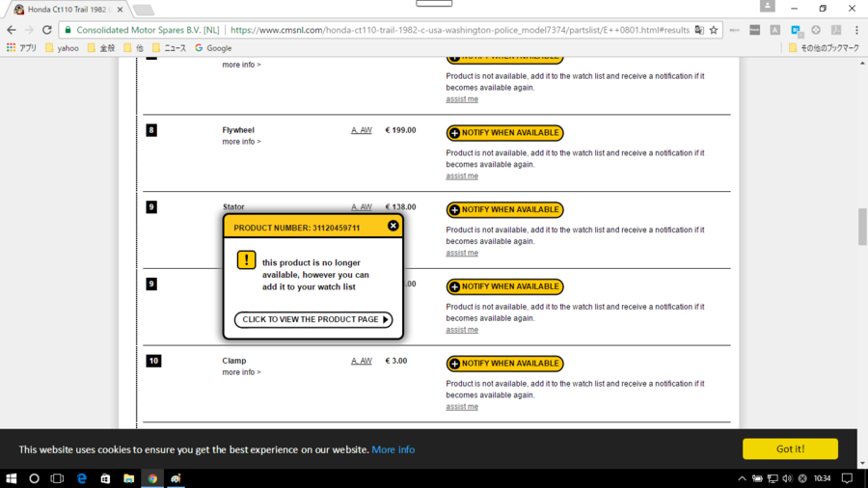Open the 全般 bookmark folder

pyautogui.click(x=101, y=48)
